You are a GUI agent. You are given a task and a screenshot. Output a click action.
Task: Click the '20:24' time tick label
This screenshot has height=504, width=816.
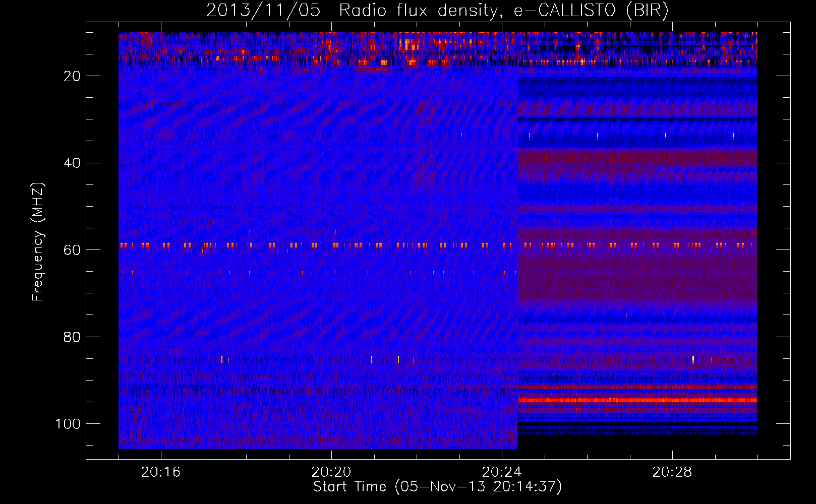coord(502,472)
